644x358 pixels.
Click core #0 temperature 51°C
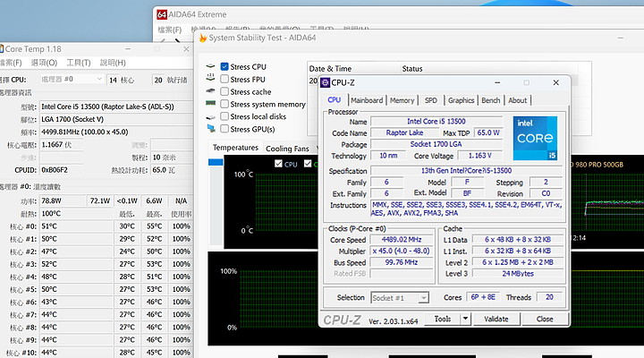point(76,226)
